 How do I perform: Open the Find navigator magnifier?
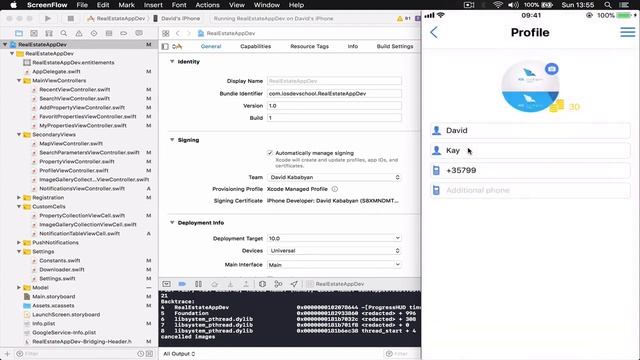tap(64, 33)
